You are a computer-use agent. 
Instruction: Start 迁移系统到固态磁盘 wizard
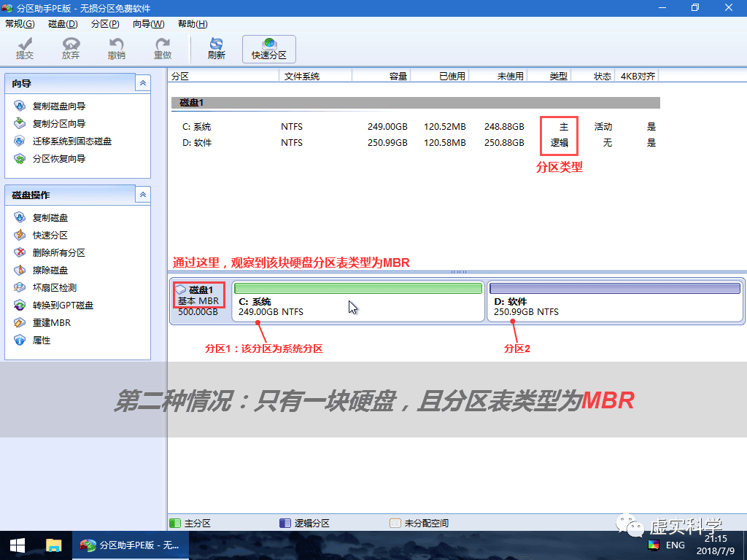point(63,141)
